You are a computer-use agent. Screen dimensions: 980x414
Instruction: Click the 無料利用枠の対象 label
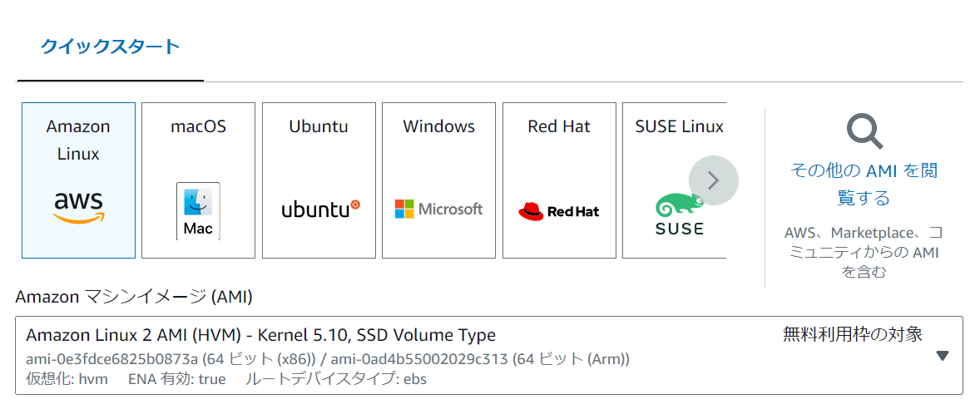[x=853, y=334]
